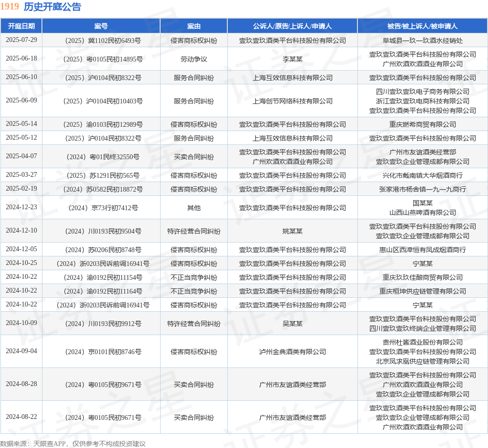Click the 历史开庭公告 title
The image size is (488, 448).
point(52,7)
